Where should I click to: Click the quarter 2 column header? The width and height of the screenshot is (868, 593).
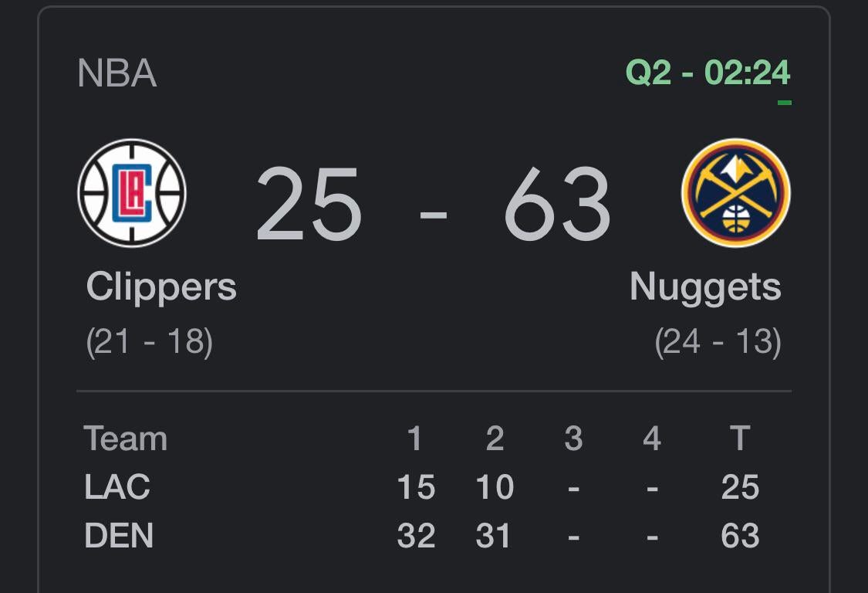pyautogui.click(x=495, y=439)
